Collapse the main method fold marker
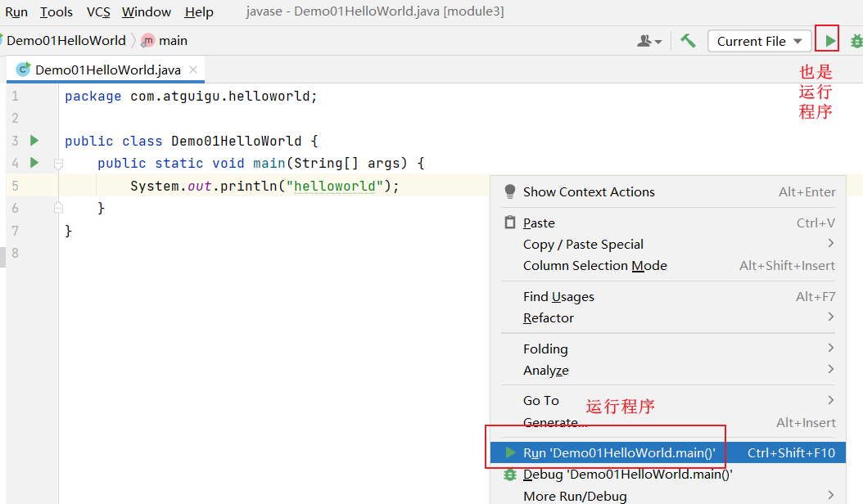The height and width of the screenshot is (504, 863). [58, 164]
